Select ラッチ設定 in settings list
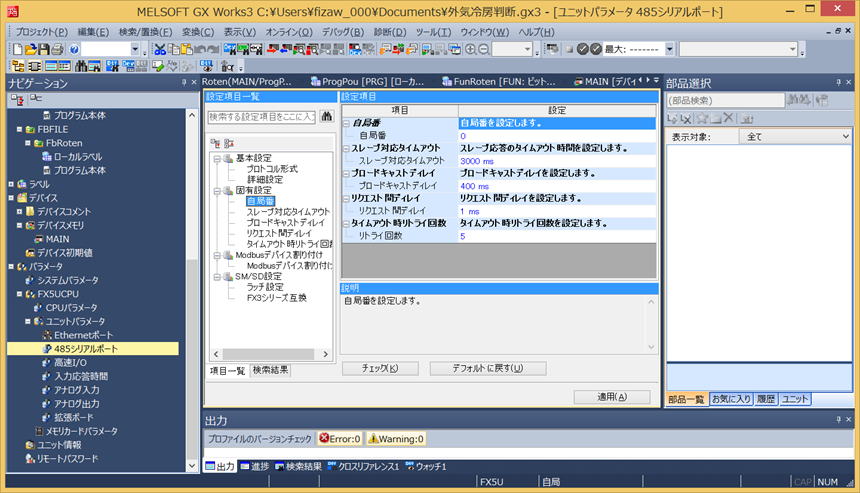The image size is (860, 493). click(x=265, y=287)
